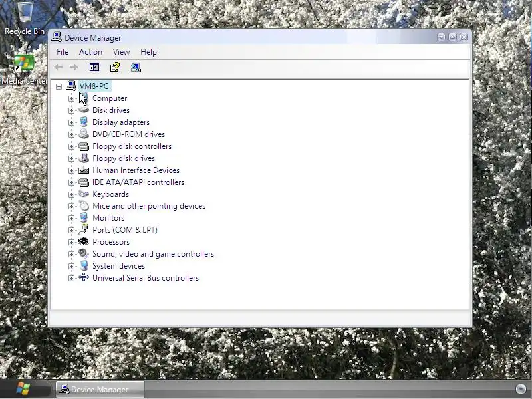Expand the DVD/CD-ROM drives category
532x399 pixels.
coord(71,134)
